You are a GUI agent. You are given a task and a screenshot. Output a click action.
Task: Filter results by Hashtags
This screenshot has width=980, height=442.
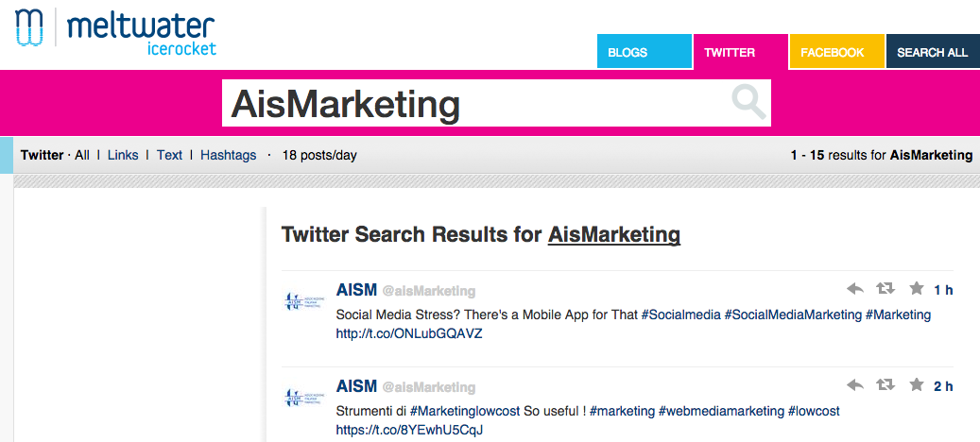[228, 155]
